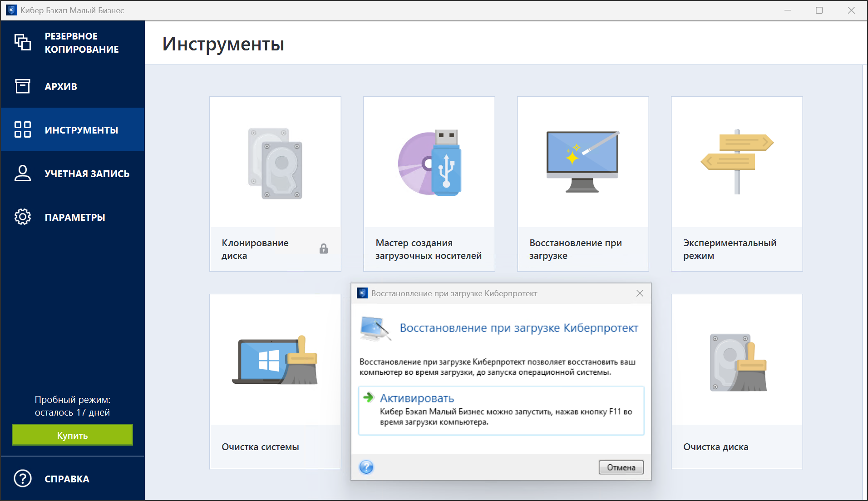Screen dimensions: 868x501
Task: Click the Мастер создания загрузочных носителей label
Action: [428, 249]
